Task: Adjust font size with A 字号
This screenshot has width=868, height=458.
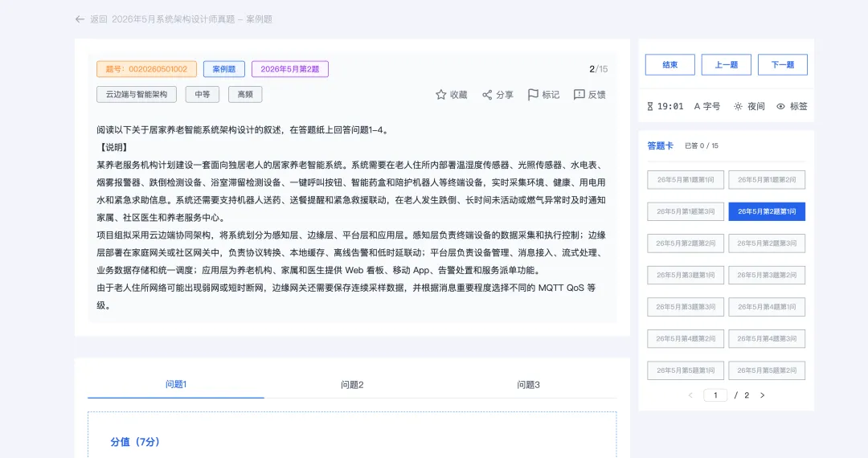Action: 707,106
